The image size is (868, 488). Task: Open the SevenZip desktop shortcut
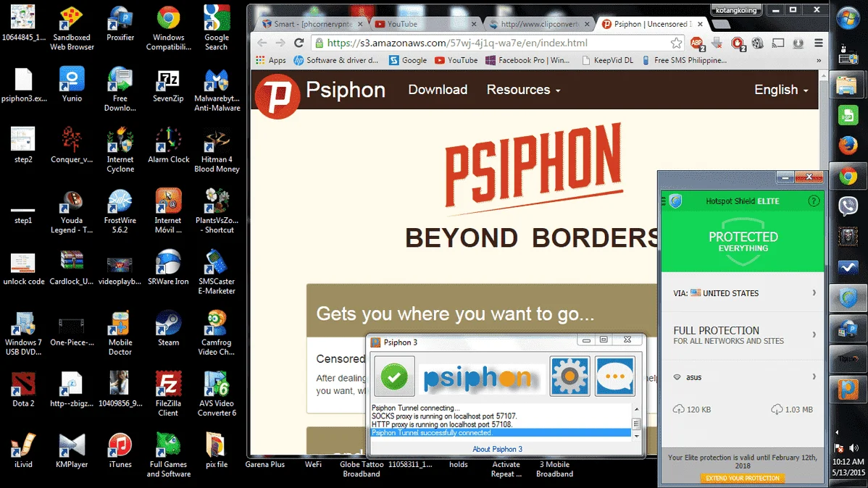(x=168, y=85)
